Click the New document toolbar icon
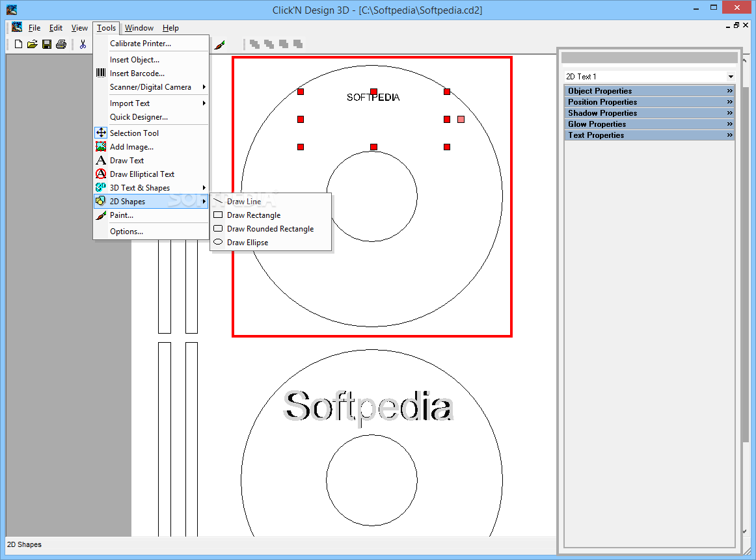 [x=18, y=44]
